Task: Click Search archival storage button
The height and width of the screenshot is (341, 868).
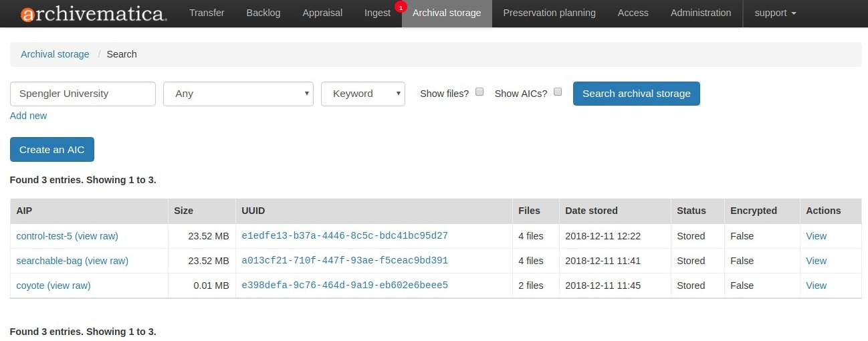Action: coord(636,94)
